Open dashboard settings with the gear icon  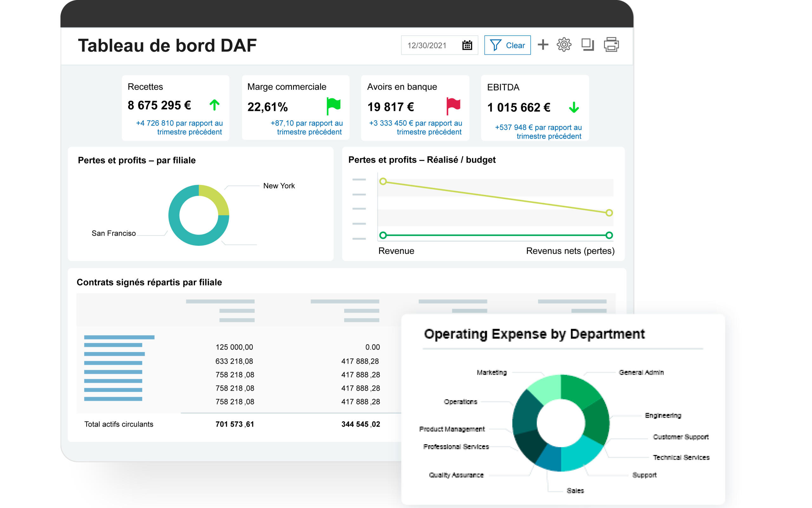point(564,45)
